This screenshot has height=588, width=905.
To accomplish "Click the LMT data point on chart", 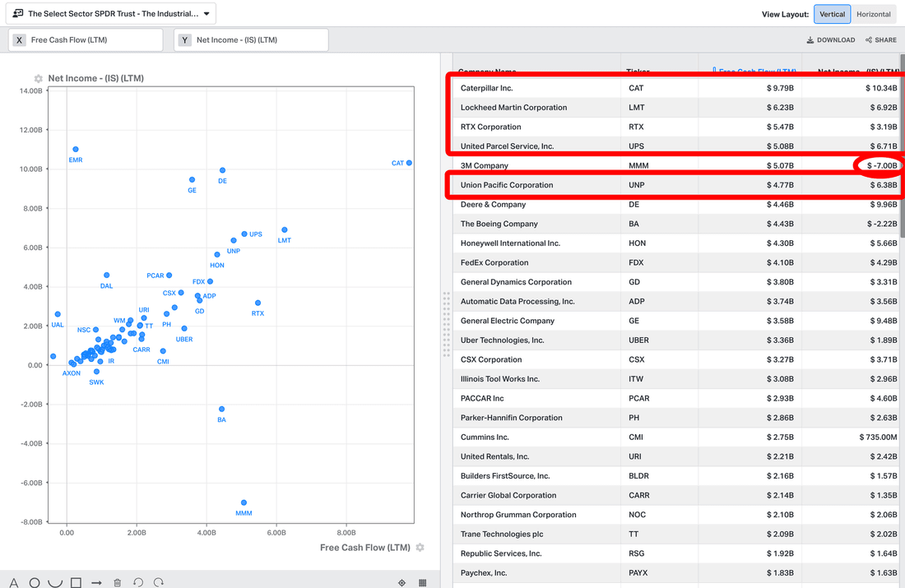I will tap(285, 229).
